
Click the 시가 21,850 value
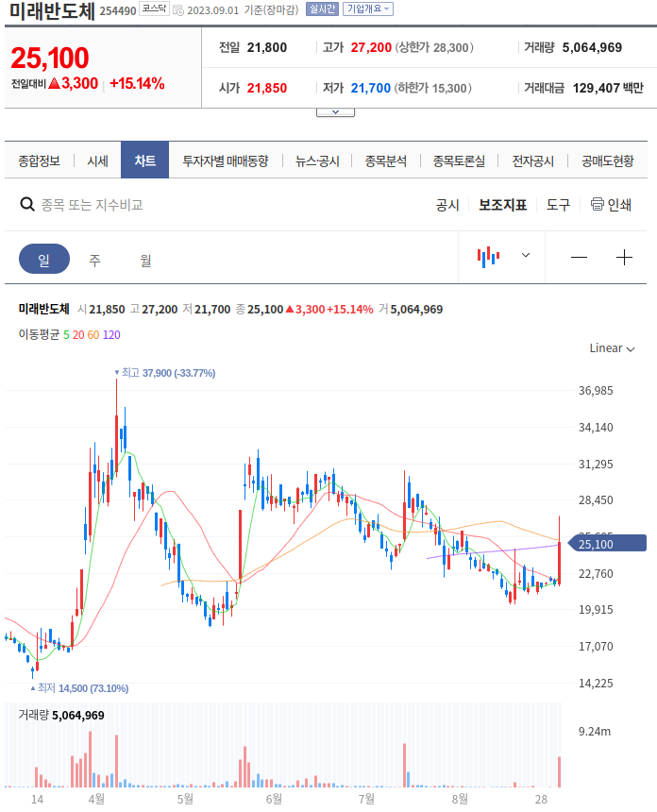(x=266, y=88)
